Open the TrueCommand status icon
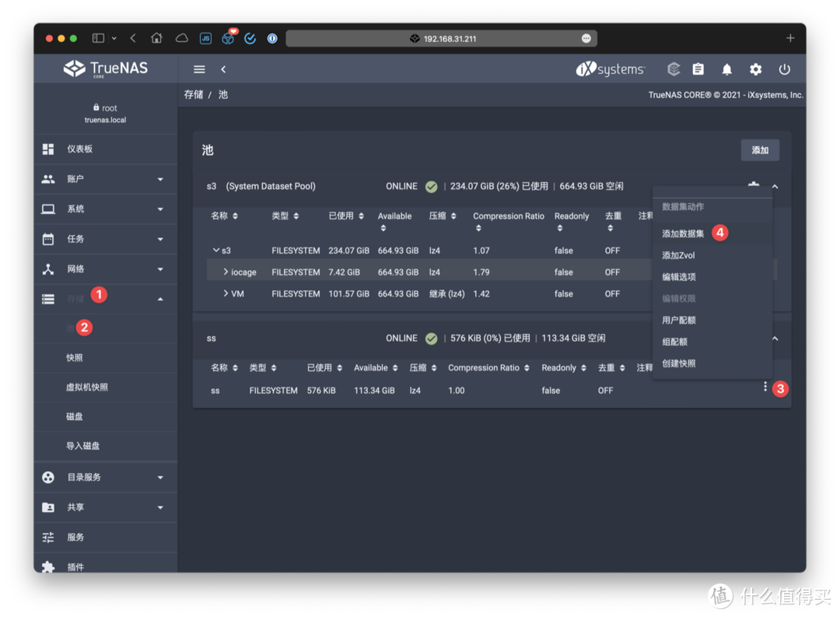The width and height of the screenshot is (840, 617). [674, 69]
